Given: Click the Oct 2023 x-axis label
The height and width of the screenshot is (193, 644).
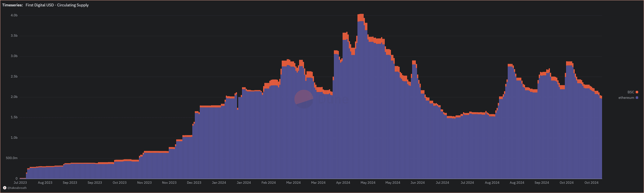Looking at the screenshot, I should pos(120,182).
